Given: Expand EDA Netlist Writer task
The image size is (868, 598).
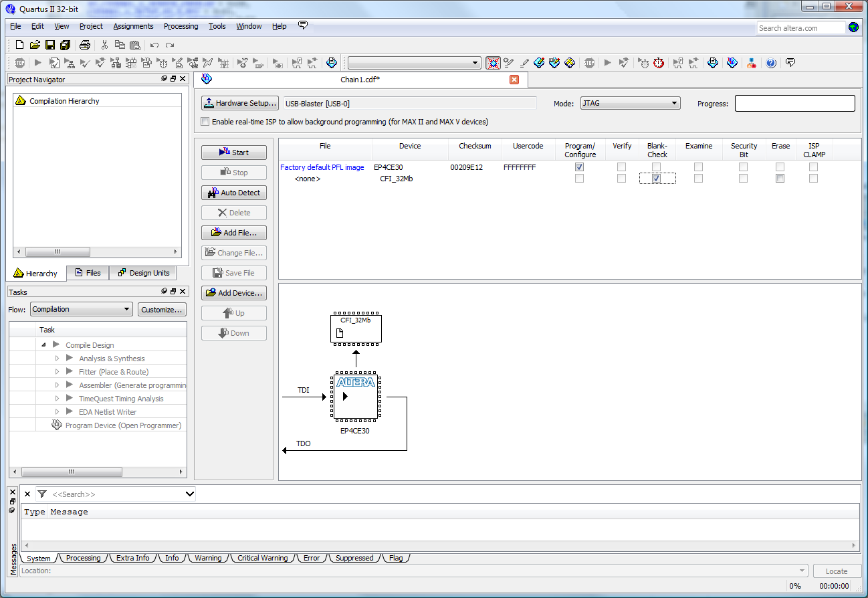Looking at the screenshot, I should [58, 412].
